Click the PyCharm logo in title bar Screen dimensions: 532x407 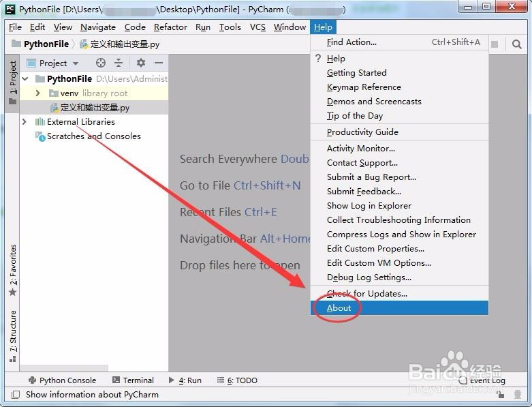[10, 9]
